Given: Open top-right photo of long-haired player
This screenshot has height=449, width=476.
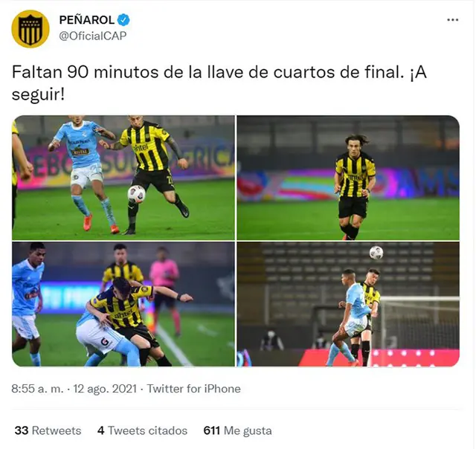Looking at the screenshot, I should coord(348,178).
